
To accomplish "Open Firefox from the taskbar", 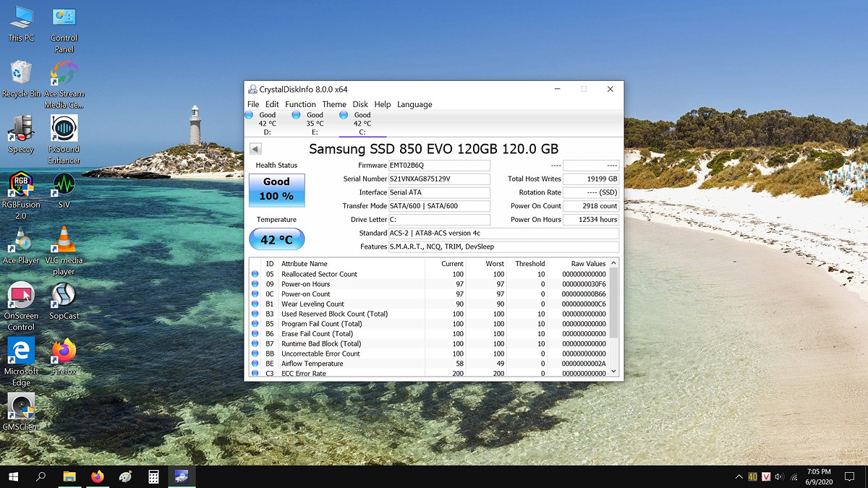I will tap(98, 476).
